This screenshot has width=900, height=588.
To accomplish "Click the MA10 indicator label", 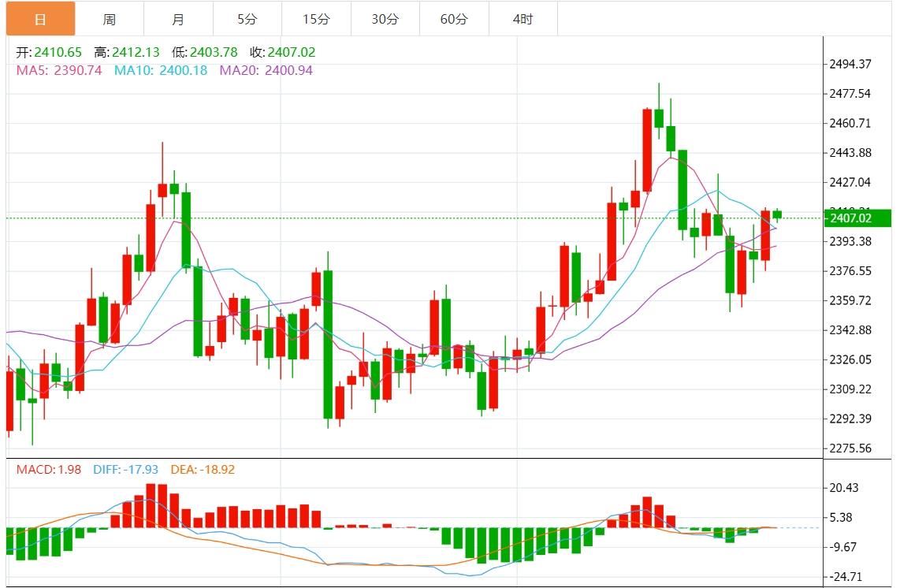I will (x=161, y=70).
